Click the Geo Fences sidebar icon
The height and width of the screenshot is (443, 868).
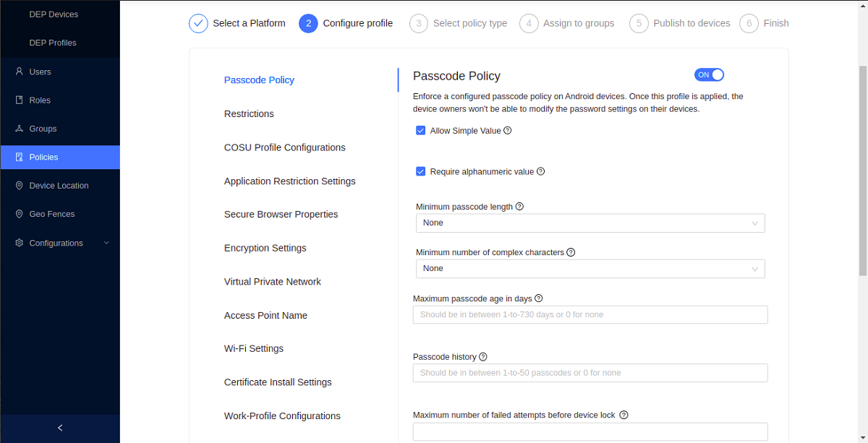(20, 214)
